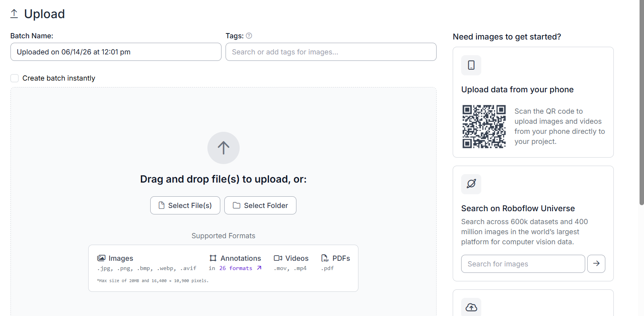Click the Search for images field
Image resolution: width=644 pixels, height=316 pixels.
523,264
